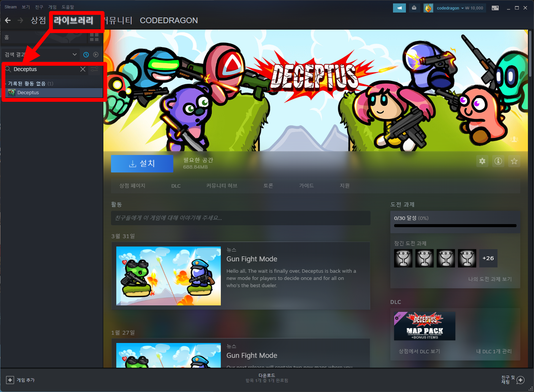Click the search magnifier icon

(8, 69)
